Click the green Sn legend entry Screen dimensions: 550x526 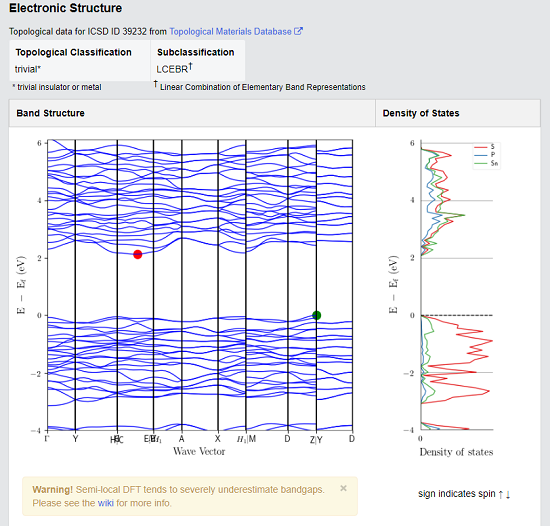[486, 163]
